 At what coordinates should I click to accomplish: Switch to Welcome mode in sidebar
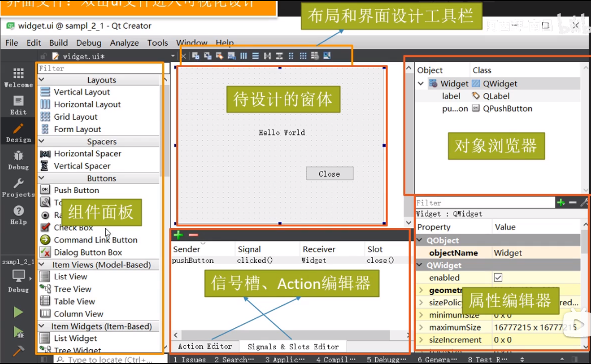(x=18, y=77)
